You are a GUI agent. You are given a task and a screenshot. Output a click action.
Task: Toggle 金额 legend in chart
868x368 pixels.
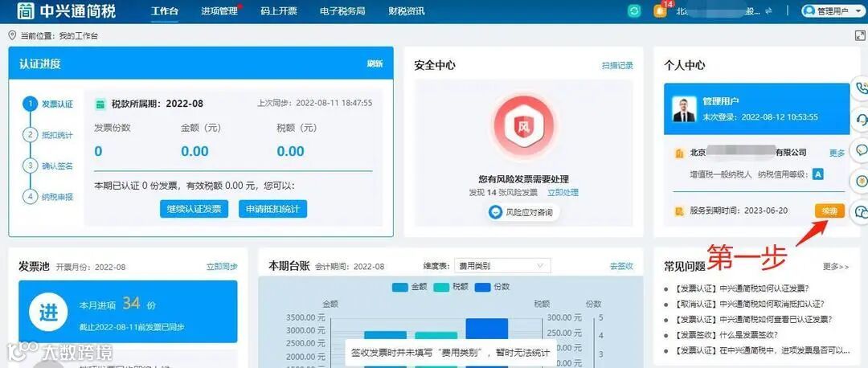coord(409,287)
